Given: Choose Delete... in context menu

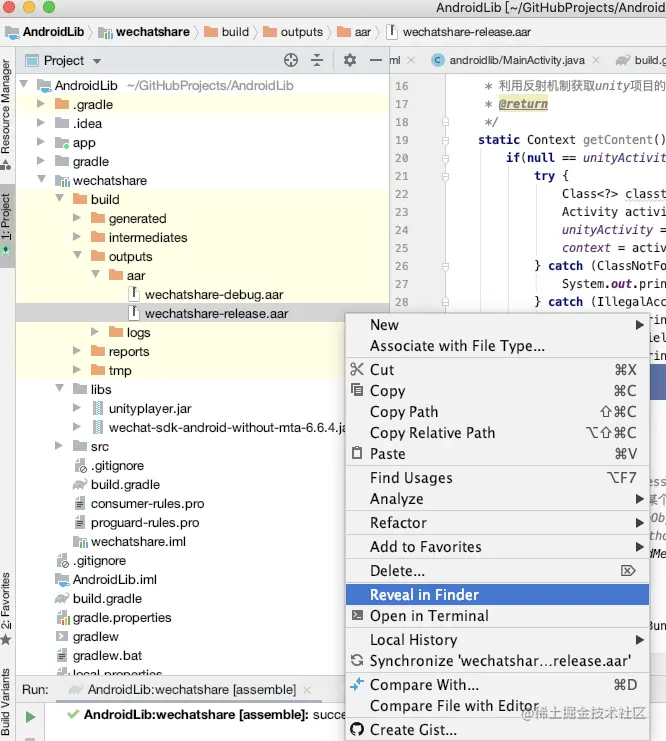Looking at the screenshot, I should click(497, 571).
